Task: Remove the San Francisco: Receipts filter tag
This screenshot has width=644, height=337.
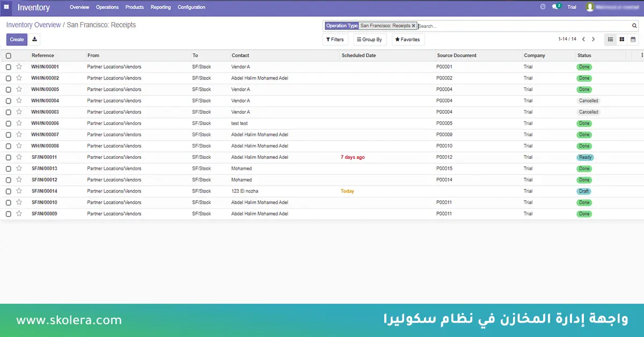Action: tap(413, 26)
